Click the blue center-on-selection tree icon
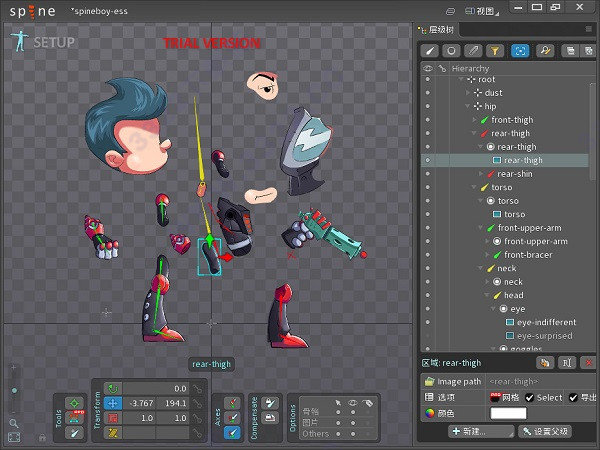This screenshot has height=450, width=600. tap(520, 50)
